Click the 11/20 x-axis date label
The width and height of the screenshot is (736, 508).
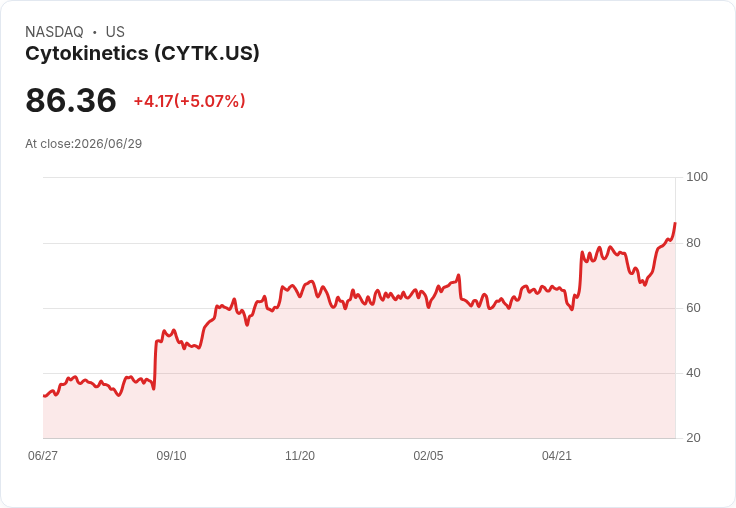pos(300,455)
